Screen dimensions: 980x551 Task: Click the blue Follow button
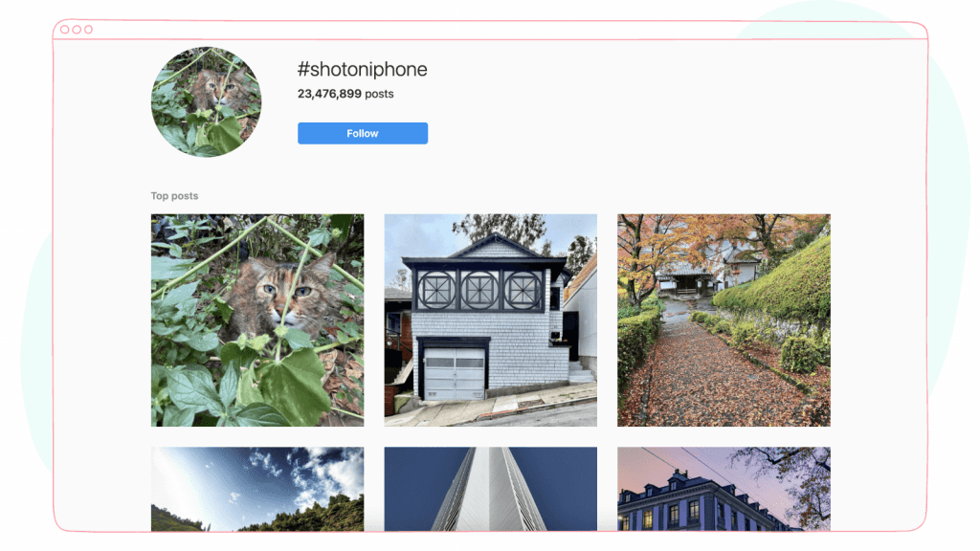pos(363,133)
